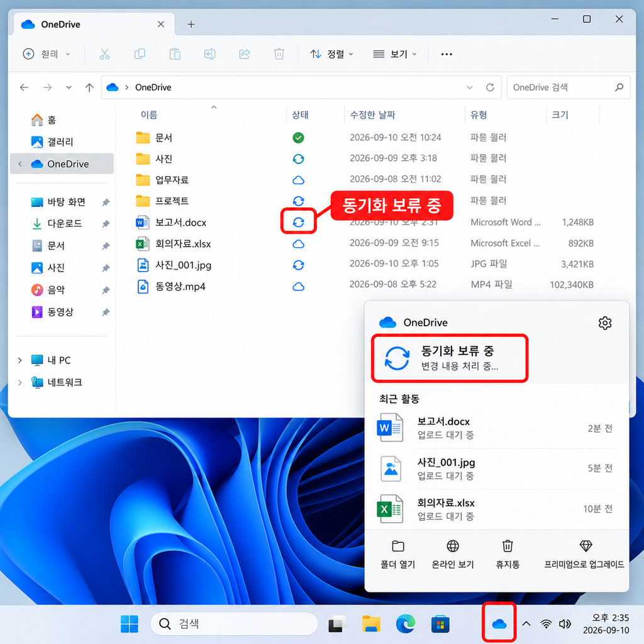Click 회의자료.xlsx in recent activity

pos(496,509)
